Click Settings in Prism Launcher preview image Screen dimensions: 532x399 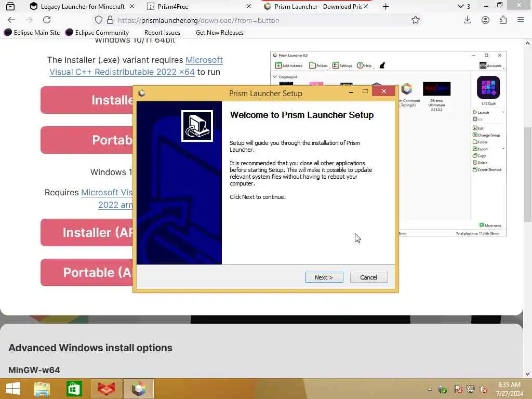click(x=342, y=65)
